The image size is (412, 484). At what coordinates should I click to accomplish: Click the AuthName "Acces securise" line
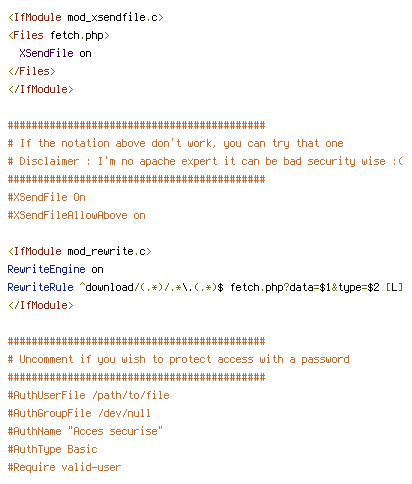point(85,431)
